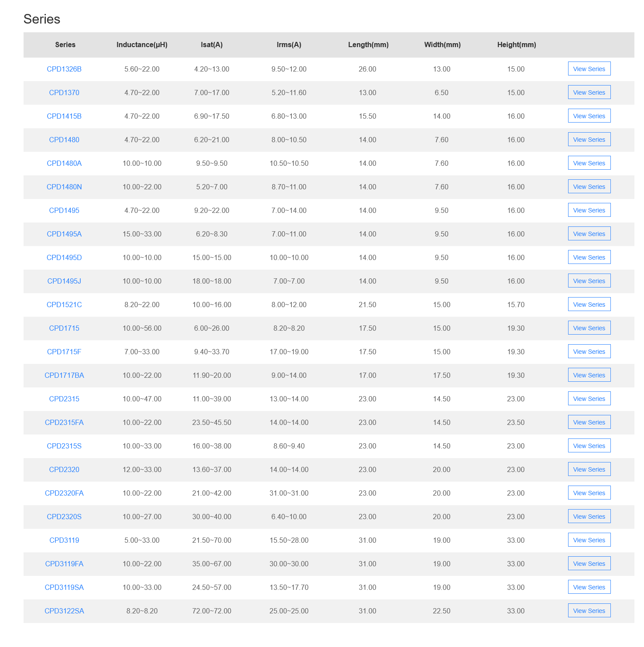The width and height of the screenshot is (644, 647).
Task: Select the 72.00~72.00 Isat cell
Action: click(x=212, y=611)
